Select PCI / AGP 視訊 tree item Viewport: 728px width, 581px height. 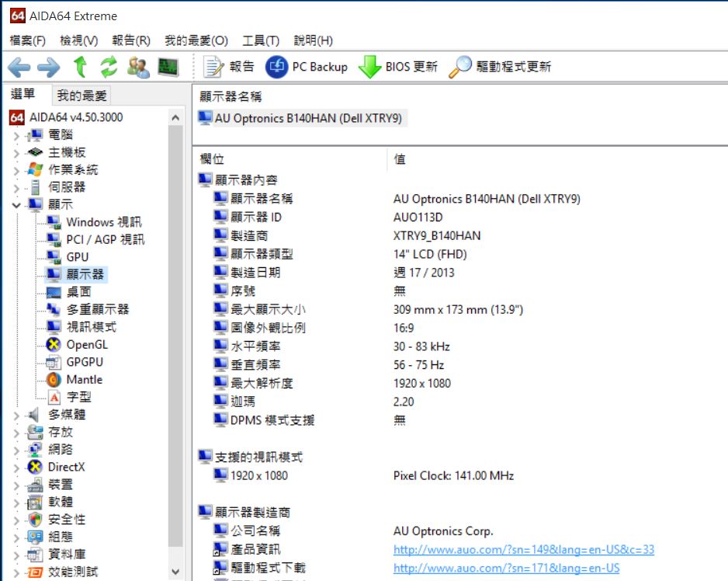tap(106, 240)
